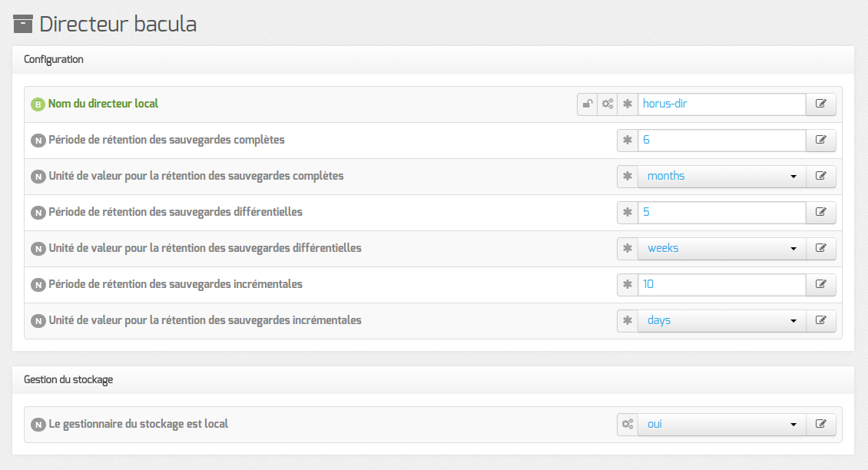Click the green B badge for Nom du directeur local
This screenshot has width=868, height=470.
coord(38,104)
